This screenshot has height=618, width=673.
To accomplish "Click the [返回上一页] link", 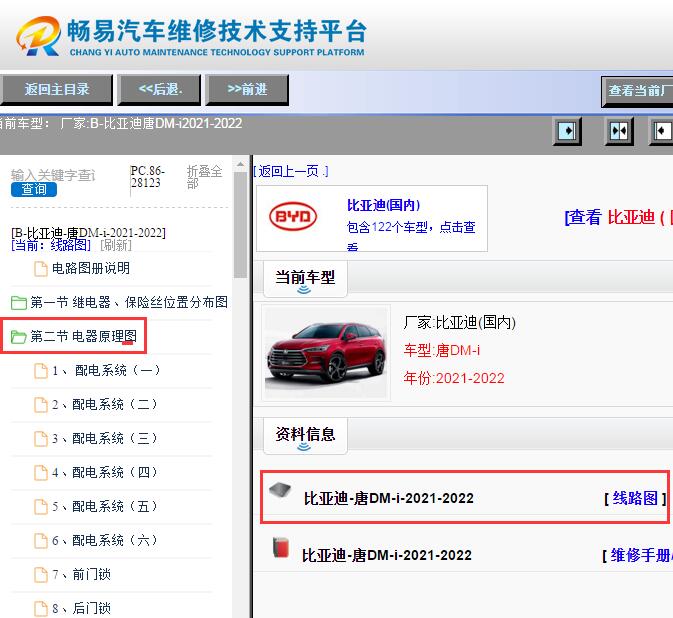I will [x=291, y=171].
